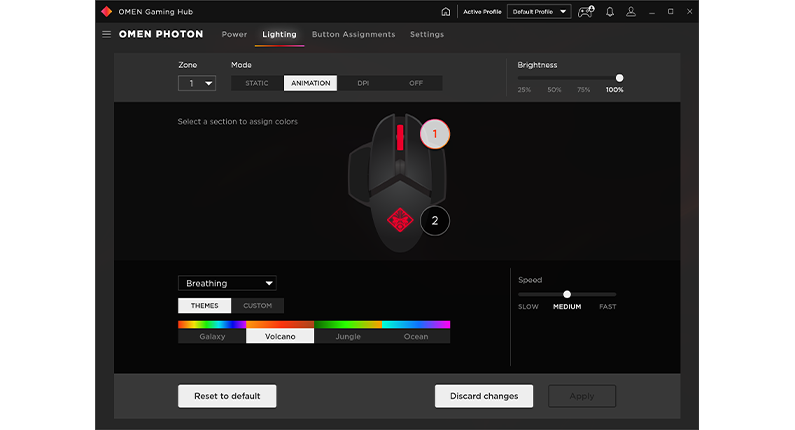The image size is (795, 430).
Task: Open the game controller icon
Action: 586,12
